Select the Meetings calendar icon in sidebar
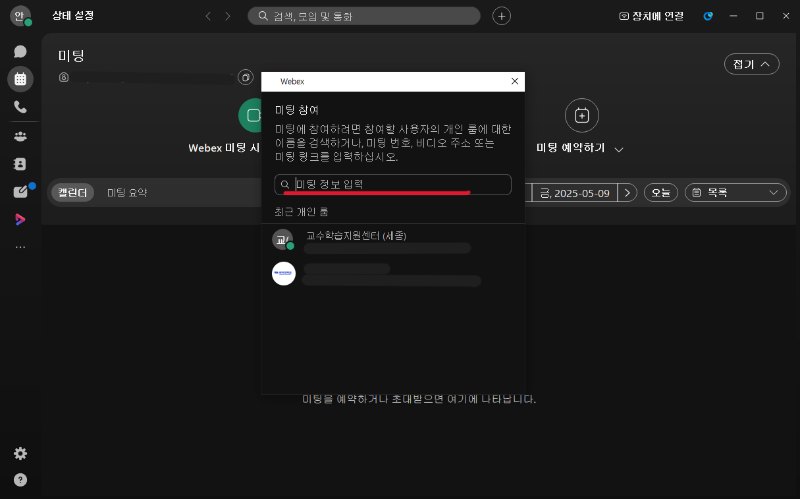Image resolution: width=800 pixels, height=499 pixels. click(20, 79)
